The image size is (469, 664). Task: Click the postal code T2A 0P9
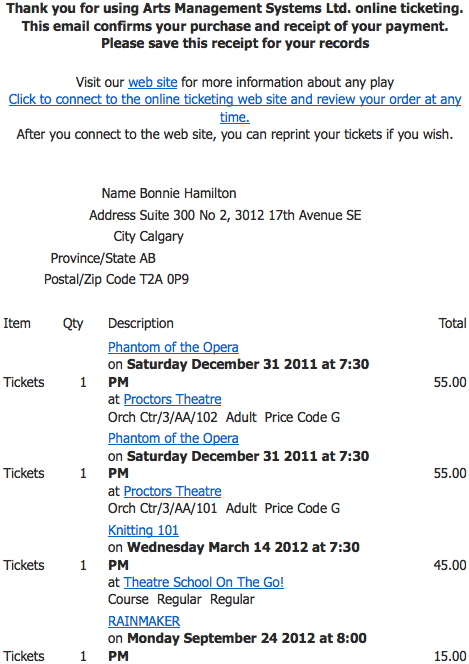pos(164,279)
